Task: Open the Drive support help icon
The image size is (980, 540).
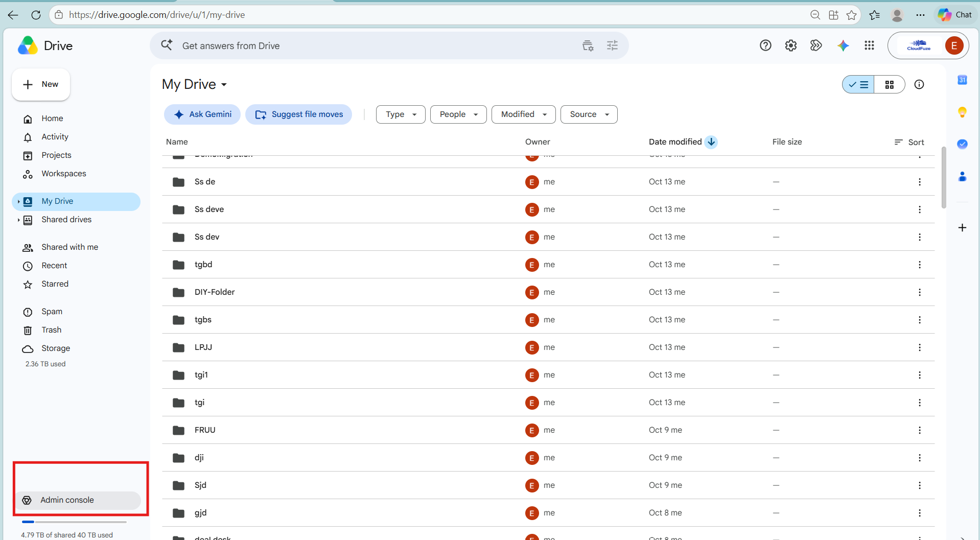Action: (765, 45)
